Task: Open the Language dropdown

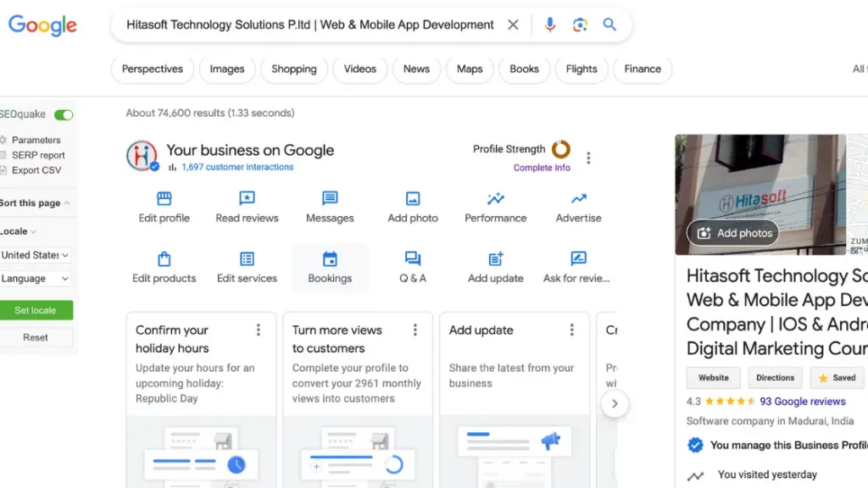Action: point(35,278)
